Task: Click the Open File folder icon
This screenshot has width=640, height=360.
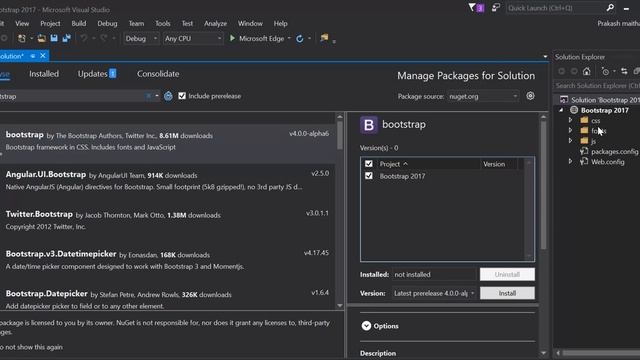Action: (x=41, y=38)
